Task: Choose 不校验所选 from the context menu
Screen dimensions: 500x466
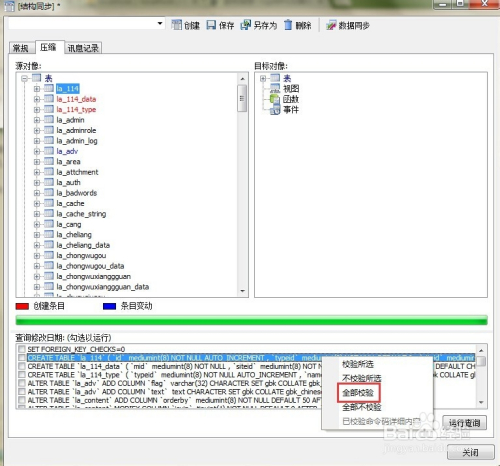Action: point(361,378)
